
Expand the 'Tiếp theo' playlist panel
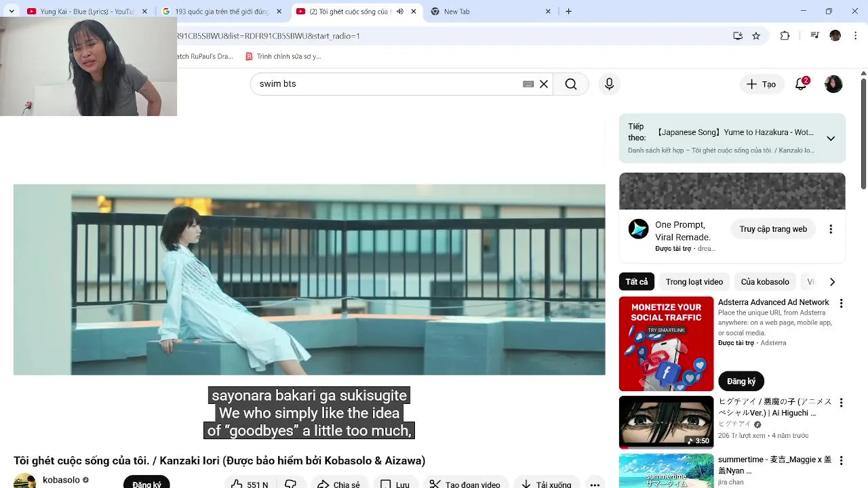point(831,138)
